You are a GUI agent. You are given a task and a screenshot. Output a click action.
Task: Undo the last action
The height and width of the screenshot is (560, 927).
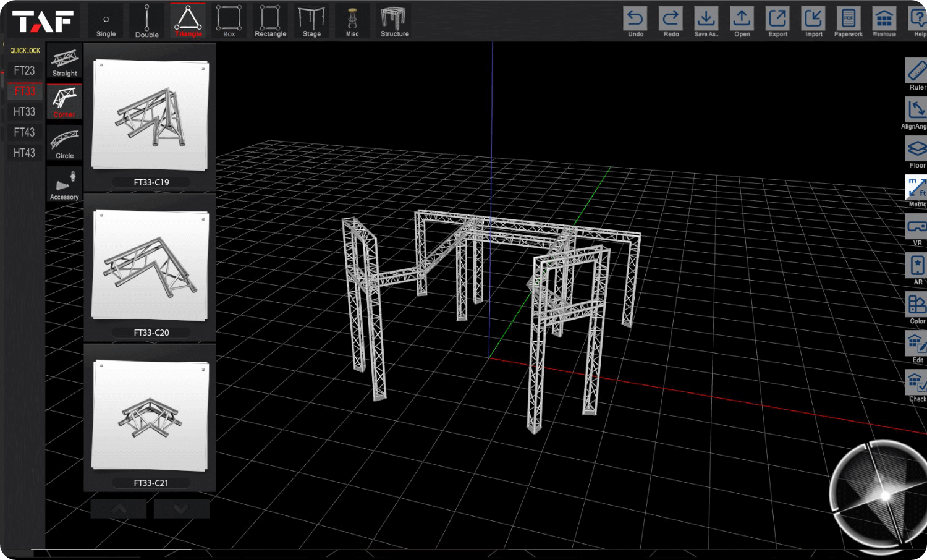click(635, 19)
